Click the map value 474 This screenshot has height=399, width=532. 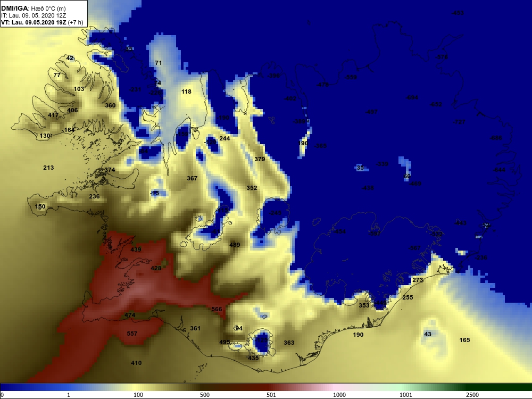tap(130, 315)
